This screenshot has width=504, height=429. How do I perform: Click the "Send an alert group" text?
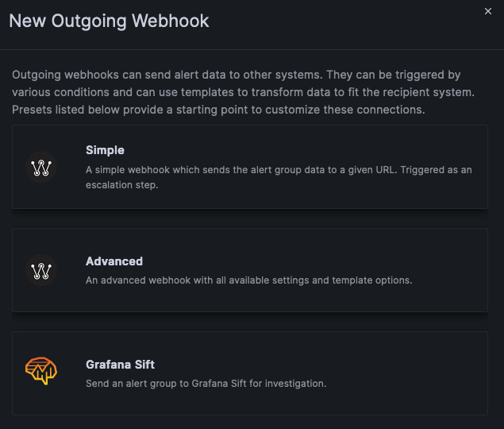click(135, 384)
